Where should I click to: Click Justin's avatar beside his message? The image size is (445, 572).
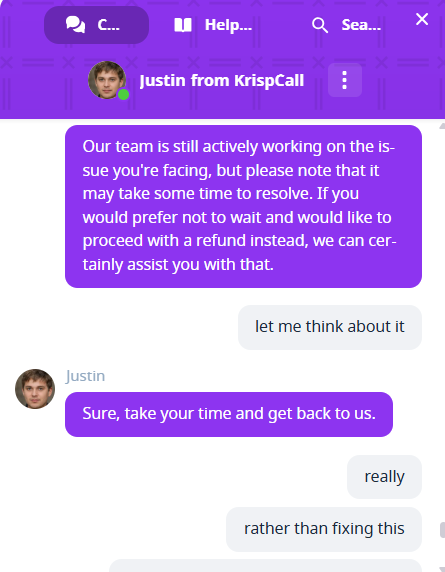coord(35,389)
